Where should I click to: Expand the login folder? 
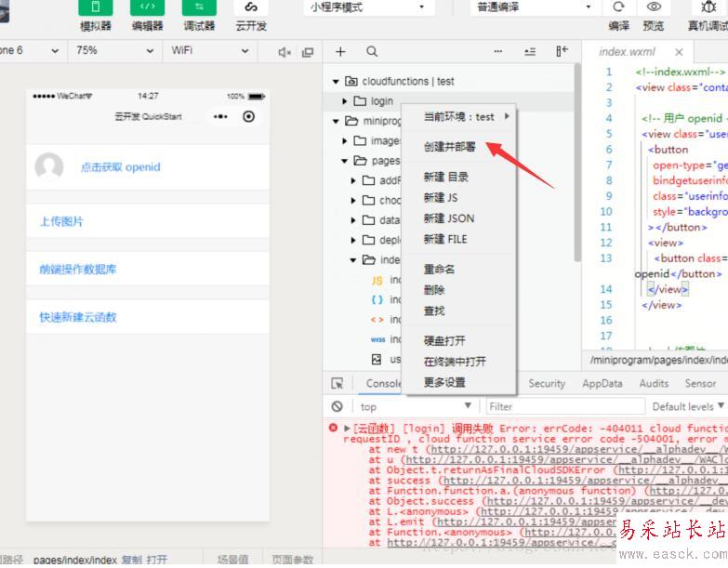point(345,101)
